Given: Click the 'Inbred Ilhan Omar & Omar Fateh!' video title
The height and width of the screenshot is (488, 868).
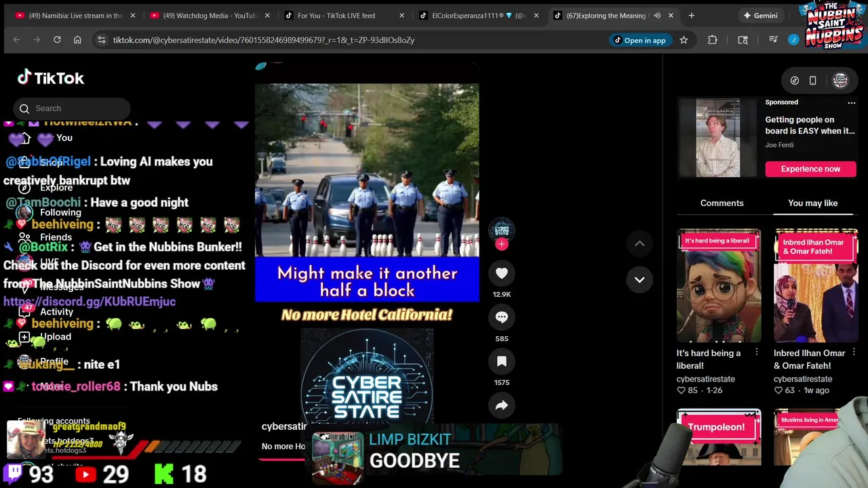Looking at the screenshot, I should click(x=809, y=359).
